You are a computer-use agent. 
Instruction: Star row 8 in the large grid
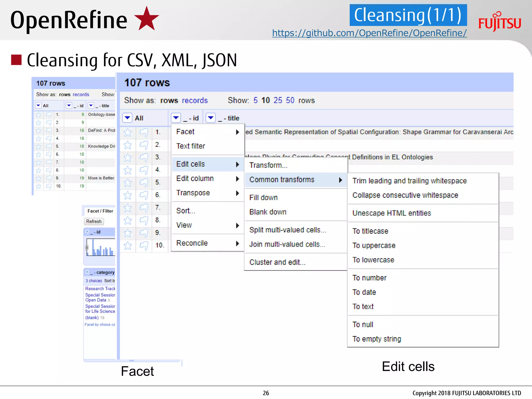coord(128,221)
